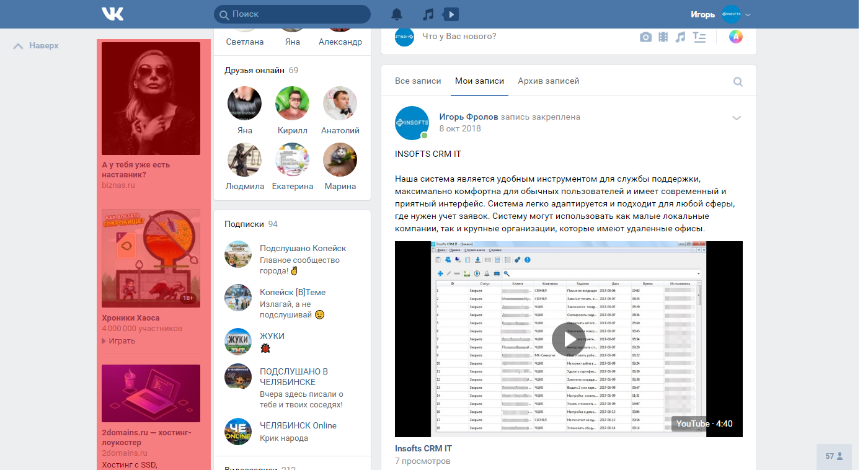The height and width of the screenshot is (470, 868).
Task: Open the Игорь Фролов author link
Action: click(x=469, y=117)
